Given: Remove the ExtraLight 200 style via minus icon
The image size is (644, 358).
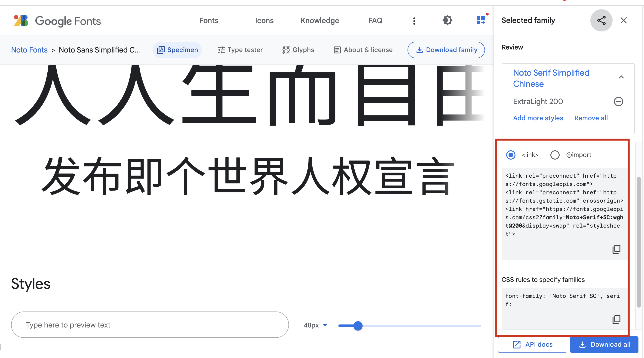Looking at the screenshot, I should [619, 101].
